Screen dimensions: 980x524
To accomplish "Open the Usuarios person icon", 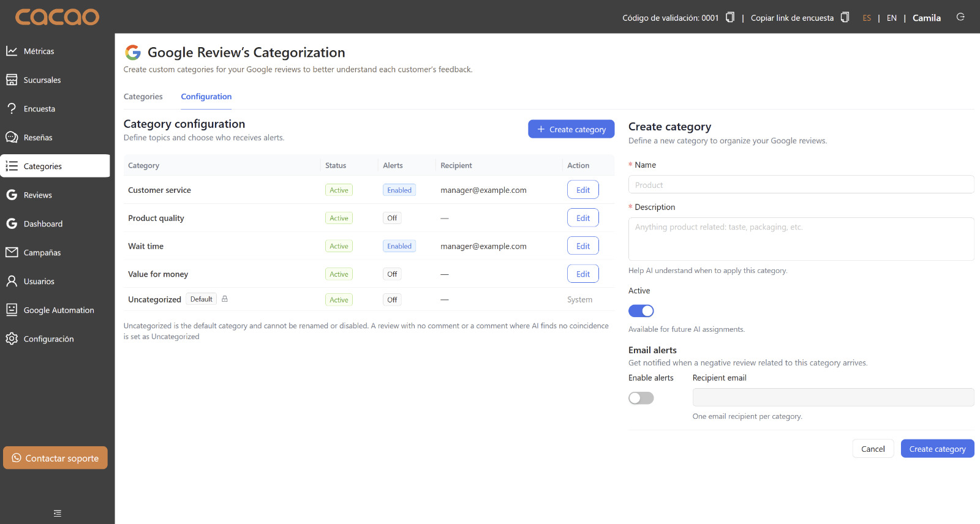I will point(12,281).
